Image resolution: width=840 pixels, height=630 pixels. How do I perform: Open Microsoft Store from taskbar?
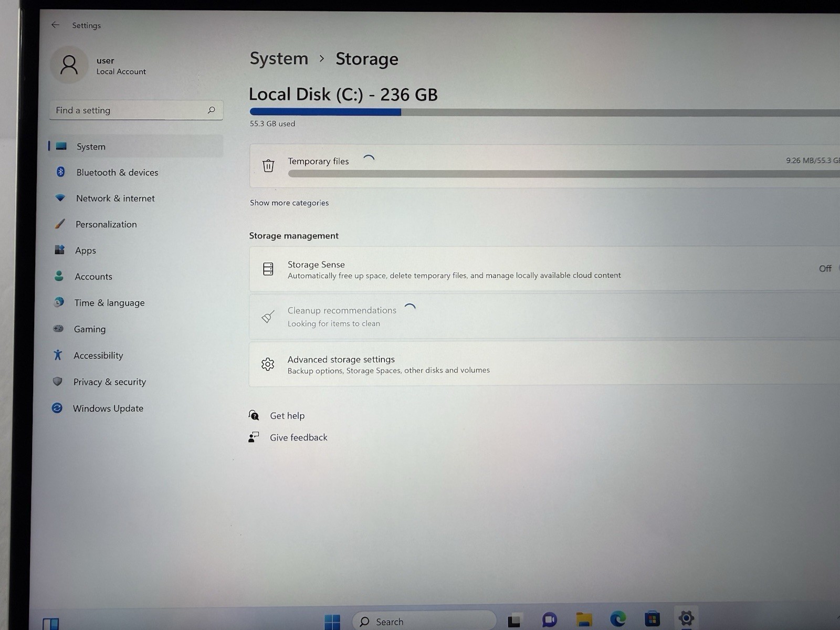click(652, 619)
